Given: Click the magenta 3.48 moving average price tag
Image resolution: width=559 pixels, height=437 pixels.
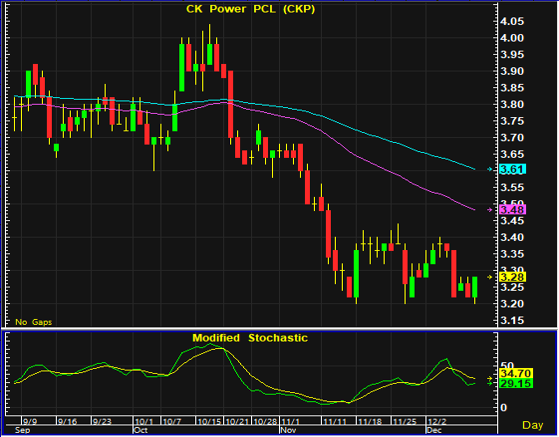Looking at the screenshot, I should [513, 210].
